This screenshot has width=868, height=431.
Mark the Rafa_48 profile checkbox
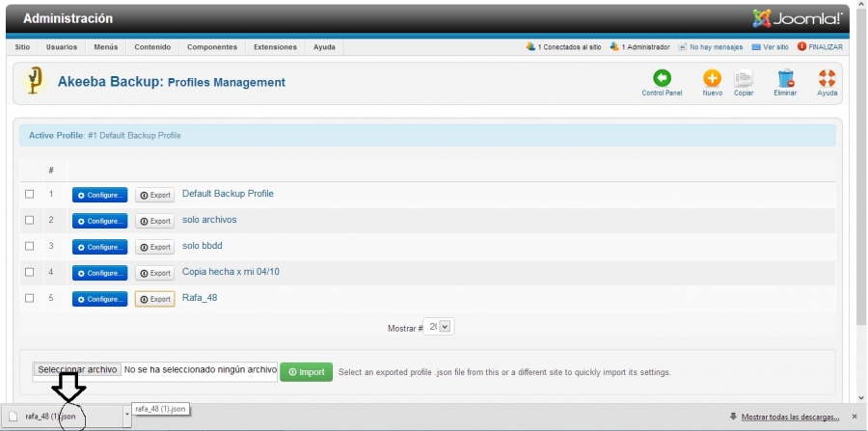pos(29,298)
